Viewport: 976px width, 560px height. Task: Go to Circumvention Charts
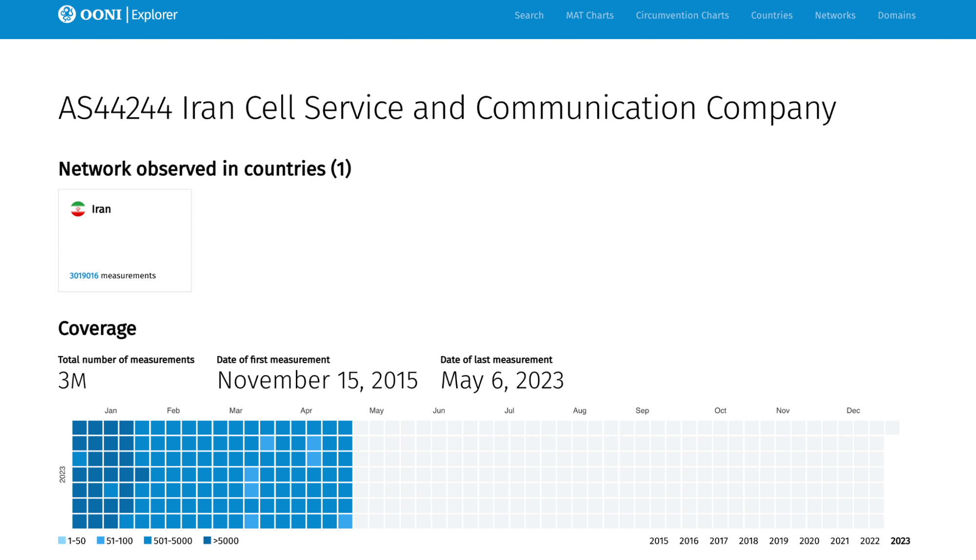click(x=682, y=15)
